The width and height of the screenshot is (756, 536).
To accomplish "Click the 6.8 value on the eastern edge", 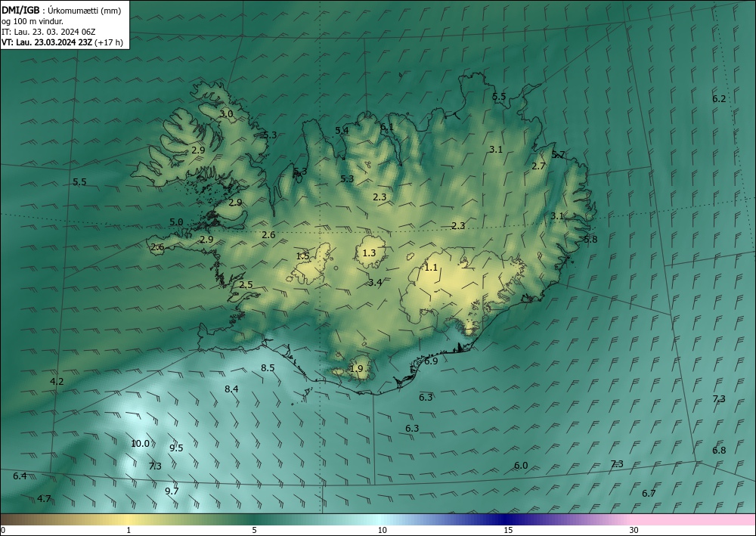I will pyautogui.click(x=719, y=451).
